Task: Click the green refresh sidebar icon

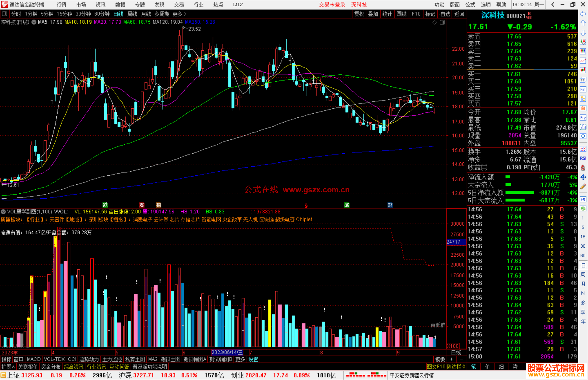Action: 583,209
